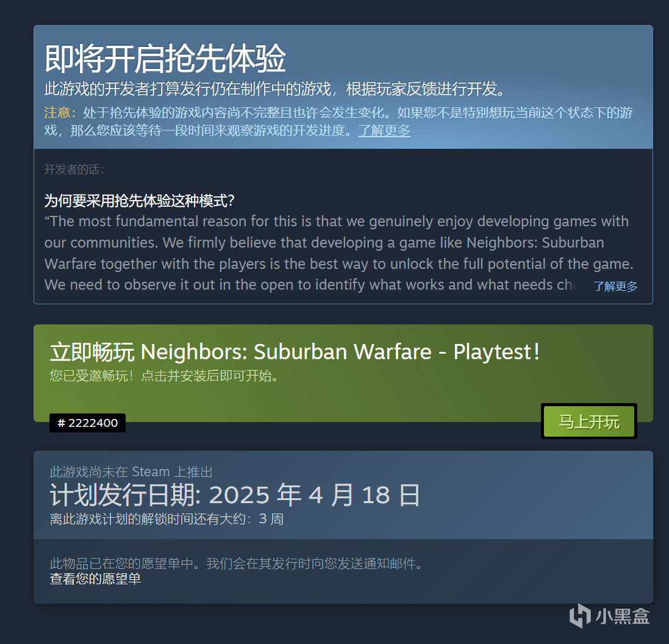Click the # 2222400 app ID badge
The height and width of the screenshot is (644, 669).
point(87,423)
